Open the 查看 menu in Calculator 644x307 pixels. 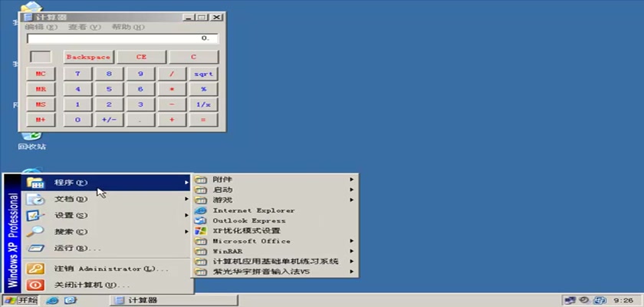coord(84,27)
